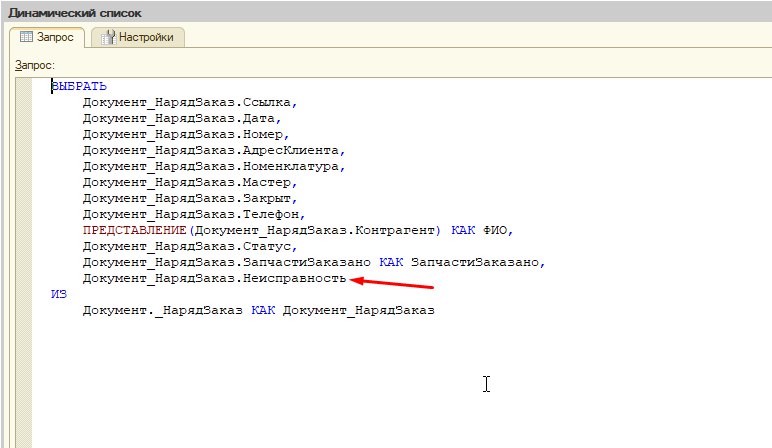Click the ВЫБРАТЬ keyword in query
Image resolution: width=772 pixels, height=448 pixels.
pyautogui.click(x=79, y=86)
